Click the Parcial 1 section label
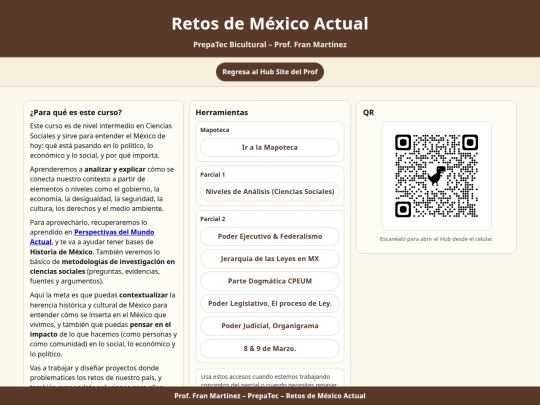This screenshot has width=540, height=405. (212, 175)
